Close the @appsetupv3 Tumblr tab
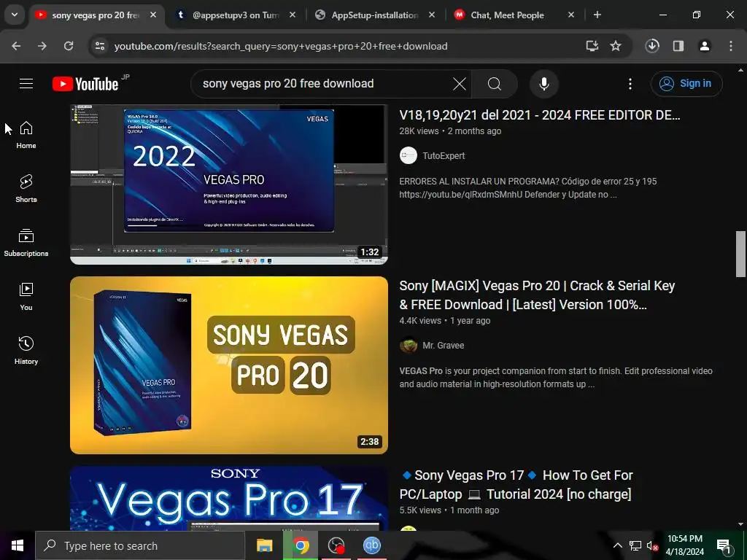This screenshot has width=747, height=560. (293, 15)
